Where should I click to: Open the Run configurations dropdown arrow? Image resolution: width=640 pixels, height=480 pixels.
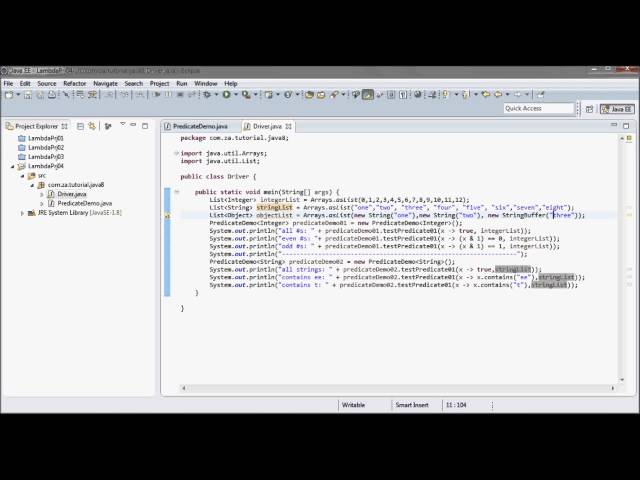click(236, 95)
